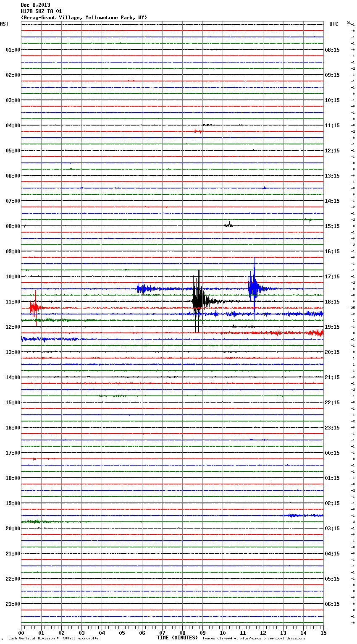357x644 pixels.
Task: Click the blue wave onset near minute 6
Action: coord(144,288)
